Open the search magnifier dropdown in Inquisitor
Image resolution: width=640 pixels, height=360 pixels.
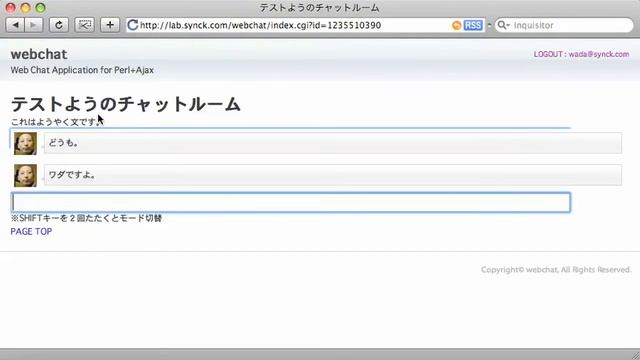click(503, 25)
